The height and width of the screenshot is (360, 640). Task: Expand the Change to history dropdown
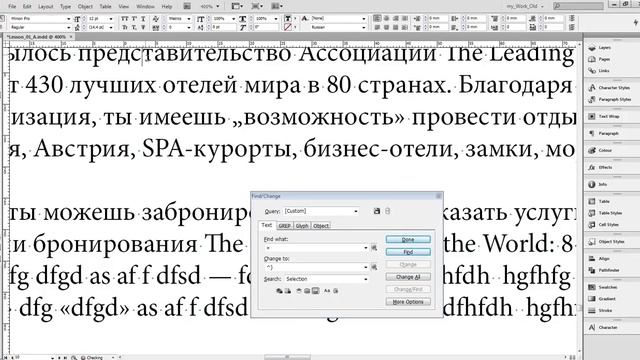pyautogui.click(x=366, y=267)
